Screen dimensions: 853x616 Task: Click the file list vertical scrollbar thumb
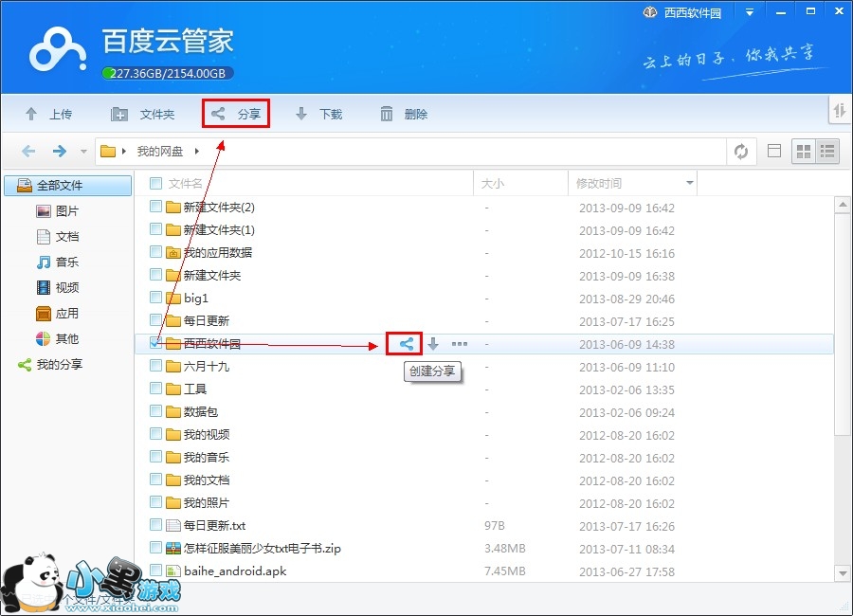pos(843,324)
